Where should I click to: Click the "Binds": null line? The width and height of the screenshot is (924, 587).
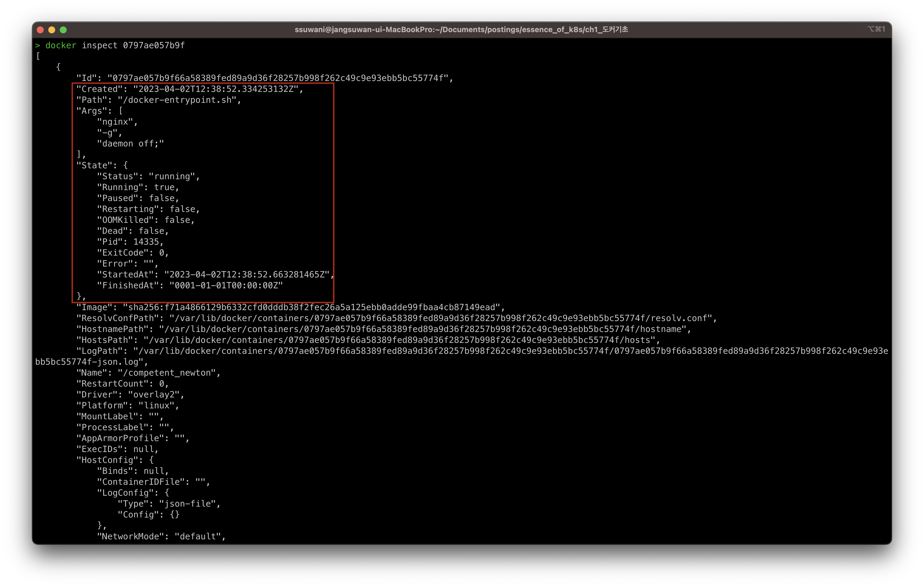pos(133,471)
